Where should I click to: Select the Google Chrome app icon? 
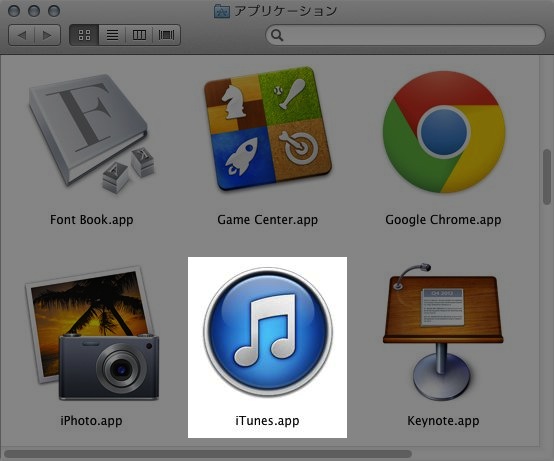click(x=444, y=132)
